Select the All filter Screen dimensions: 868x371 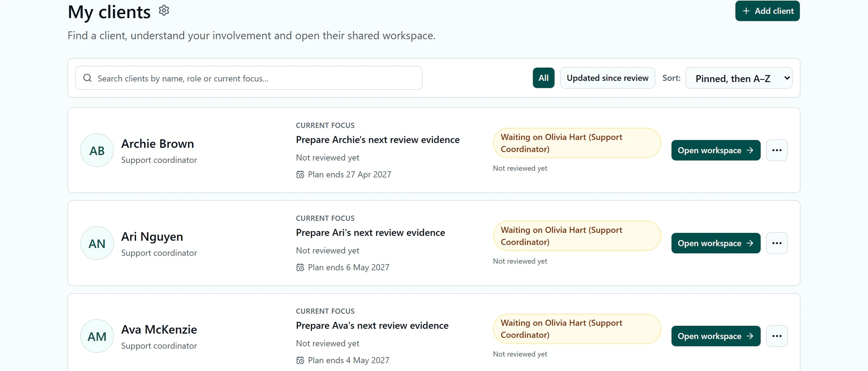tap(543, 78)
